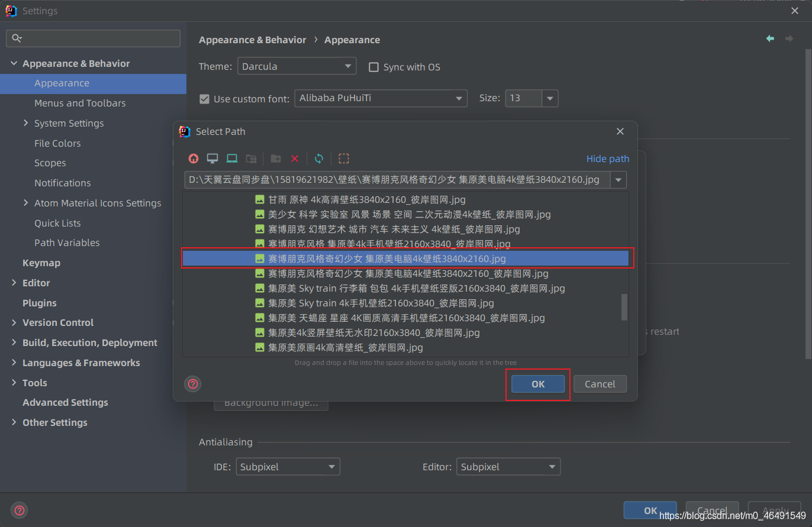This screenshot has width=812, height=527.
Task: Open File Colors settings page
Action: coord(57,143)
